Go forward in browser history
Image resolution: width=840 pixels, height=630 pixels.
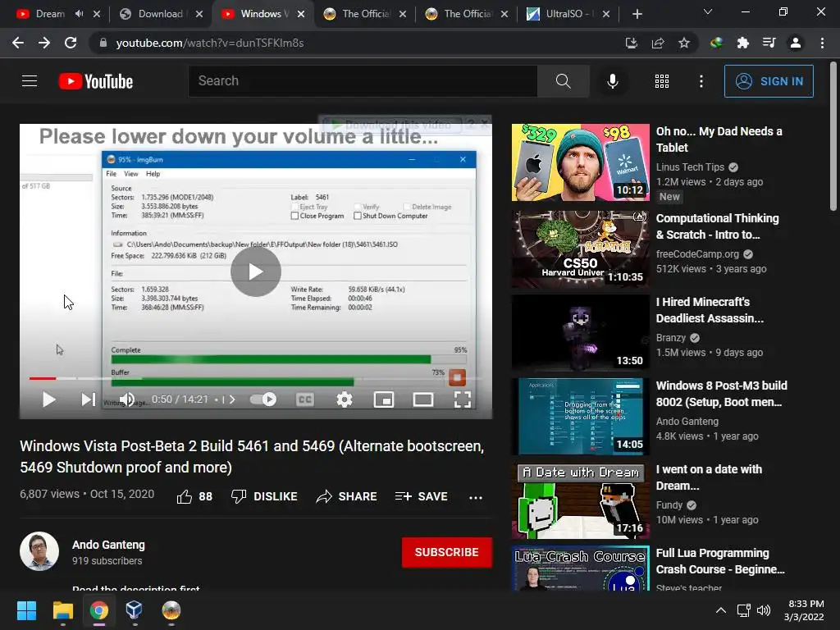point(44,43)
